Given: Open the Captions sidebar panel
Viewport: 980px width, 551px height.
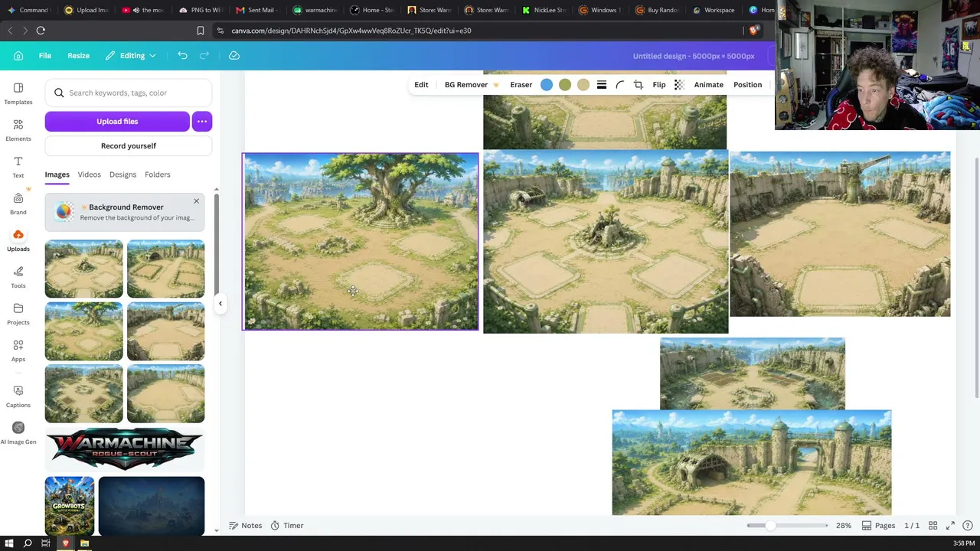Looking at the screenshot, I should (18, 396).
